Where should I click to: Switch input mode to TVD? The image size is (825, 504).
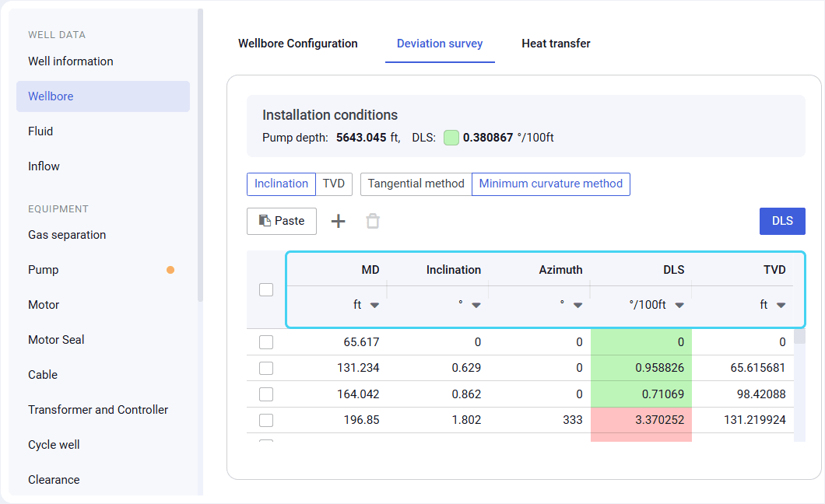click(x=334, y=184)
